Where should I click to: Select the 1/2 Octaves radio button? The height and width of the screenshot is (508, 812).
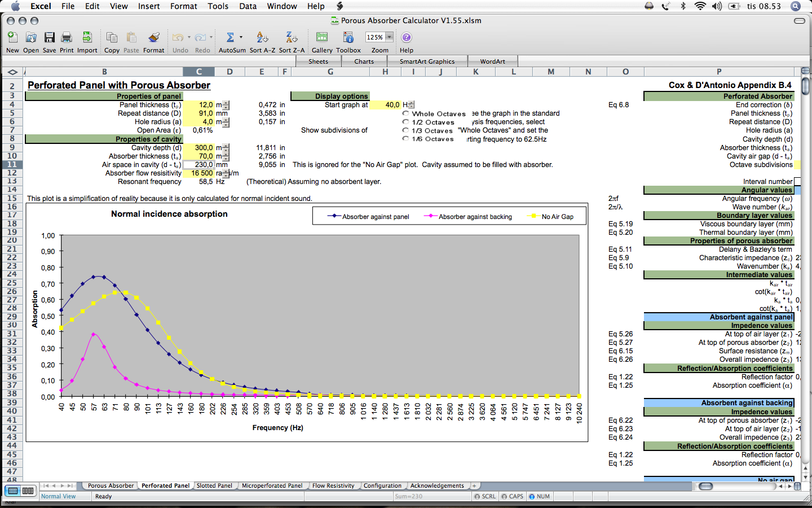(405, 122)
